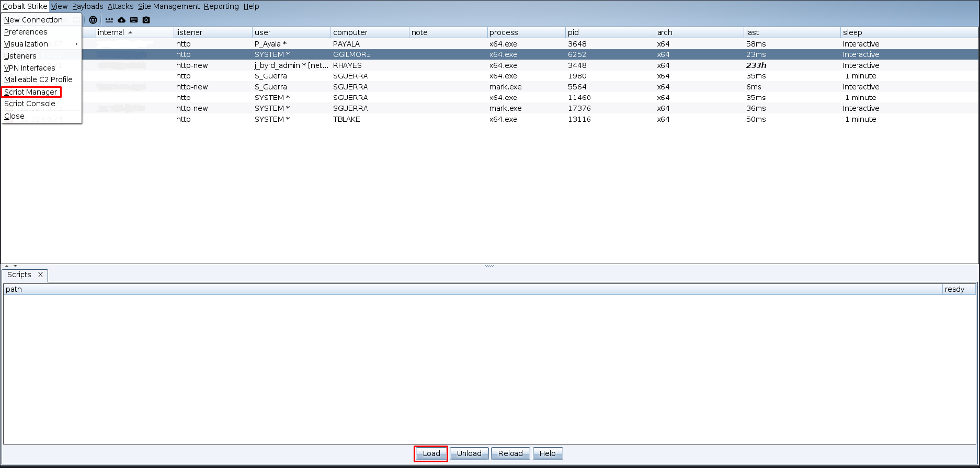Open the Reporting menu

point(221,6)
